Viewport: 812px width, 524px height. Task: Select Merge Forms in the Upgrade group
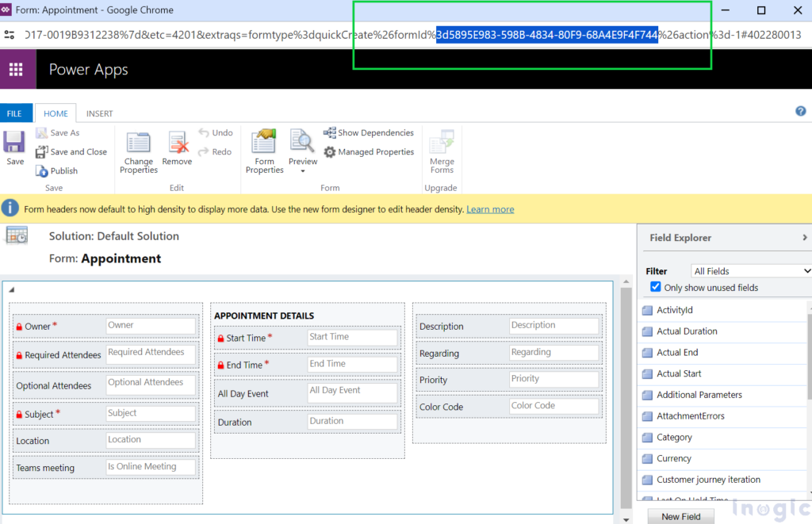442,151
